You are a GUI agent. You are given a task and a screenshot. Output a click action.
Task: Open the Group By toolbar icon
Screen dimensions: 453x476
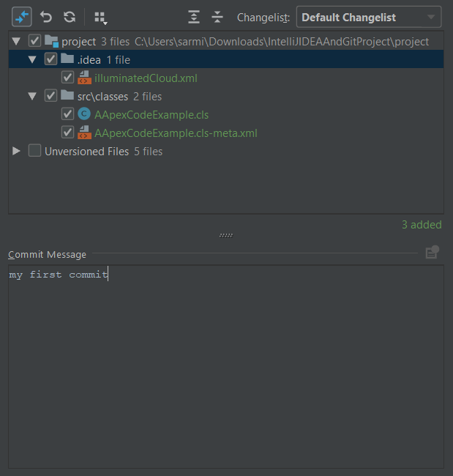point(101,17)
